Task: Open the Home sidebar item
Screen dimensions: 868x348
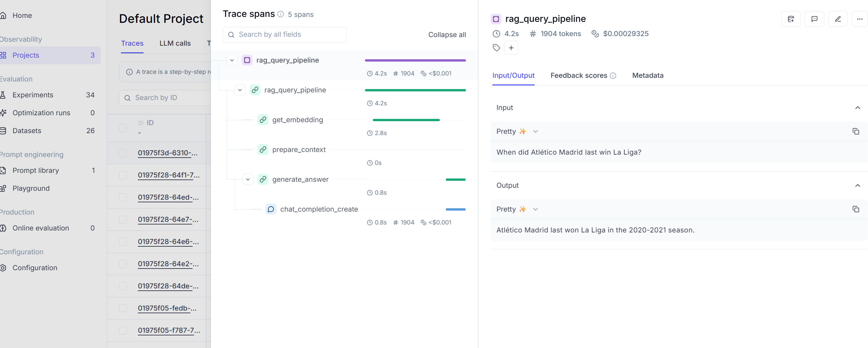Action: [22, 16]
